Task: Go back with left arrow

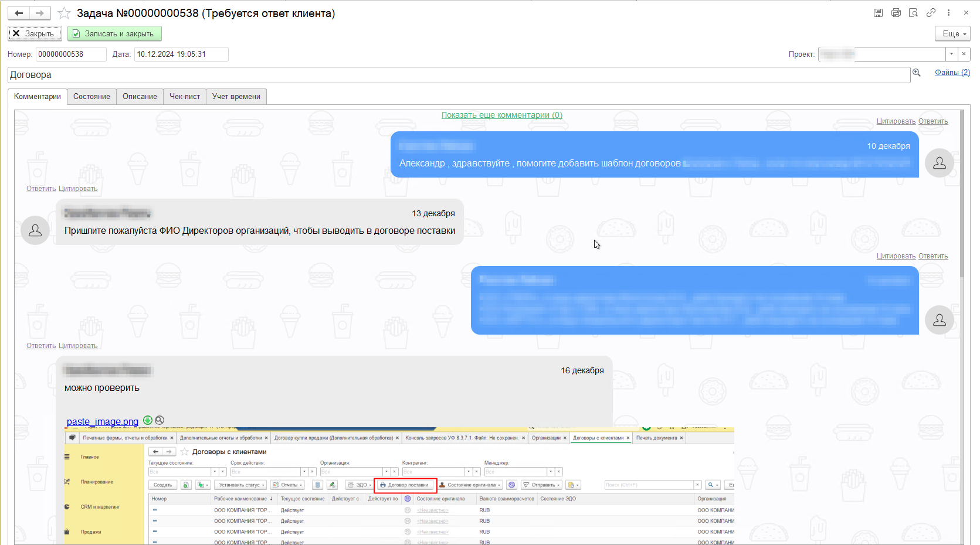Action: [x=19, y=13]
